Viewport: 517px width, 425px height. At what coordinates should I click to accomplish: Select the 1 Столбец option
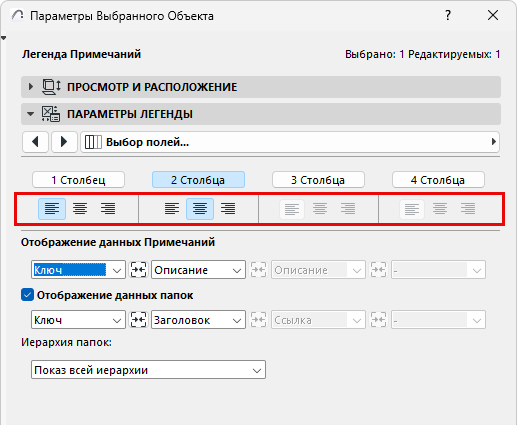pos(78,180)
